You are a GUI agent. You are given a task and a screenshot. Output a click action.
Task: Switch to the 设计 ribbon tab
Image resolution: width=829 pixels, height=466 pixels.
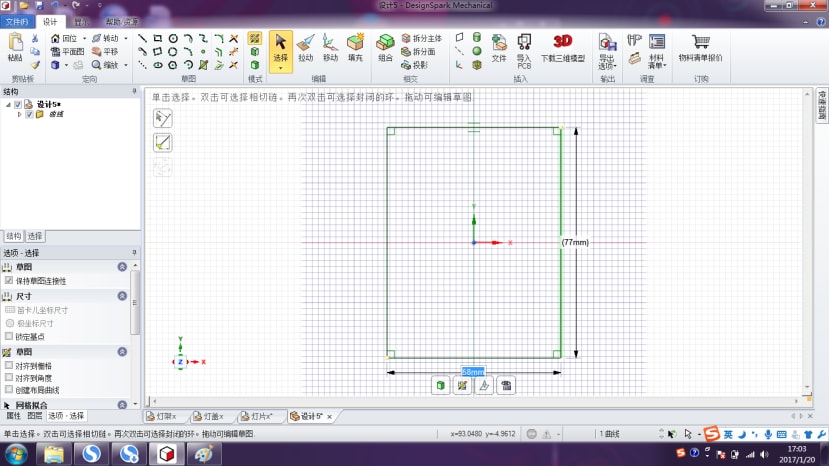point(50,22)
